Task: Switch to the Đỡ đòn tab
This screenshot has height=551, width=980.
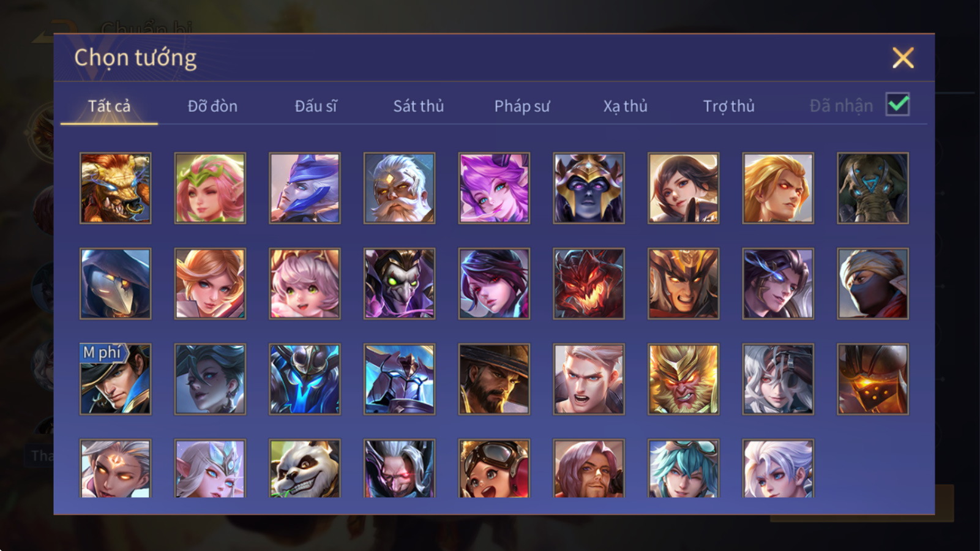Action: [x=212, y=106]
